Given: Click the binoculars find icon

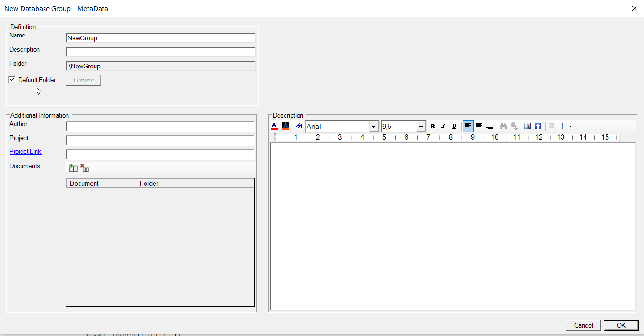Looking at the screenshot, I should point(504,127).
